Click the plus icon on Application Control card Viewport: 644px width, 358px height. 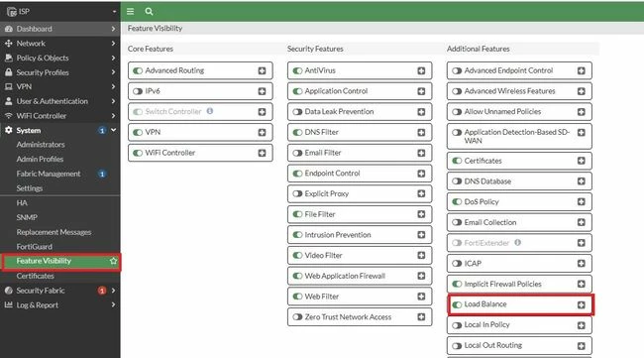[x=421, y=91]
